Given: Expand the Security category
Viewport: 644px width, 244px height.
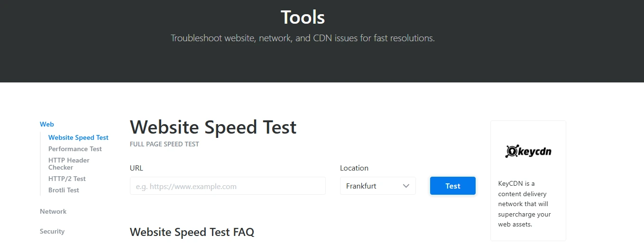Looking at the screenshot, I should coord(52,231).
